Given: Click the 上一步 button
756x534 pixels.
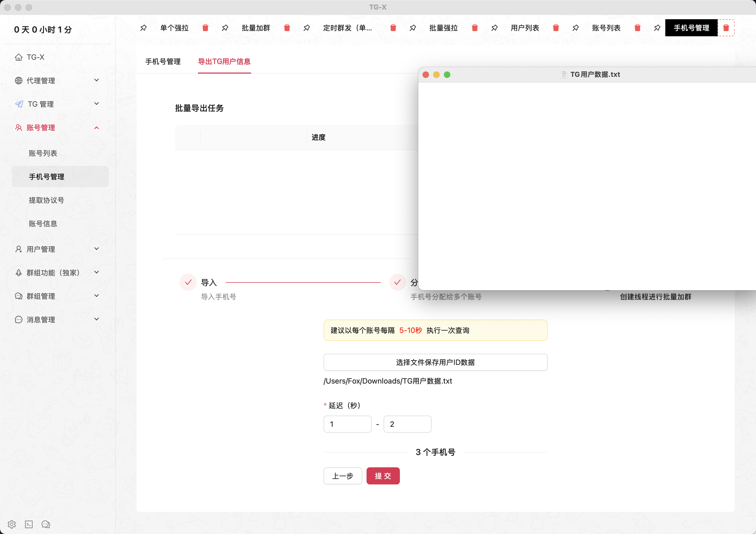Looking at the screenshot, I should [343, 476].
